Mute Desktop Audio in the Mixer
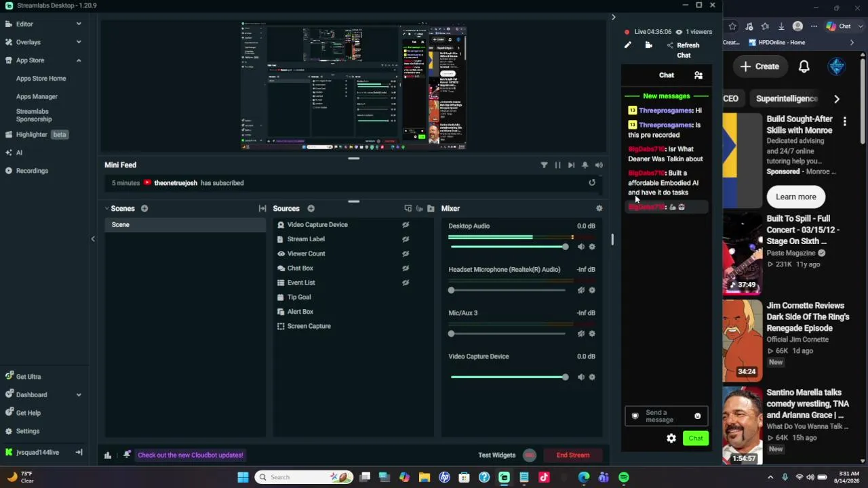Image resolution: width=868 pixels, height=488 pixels. (x=581, y=247)
